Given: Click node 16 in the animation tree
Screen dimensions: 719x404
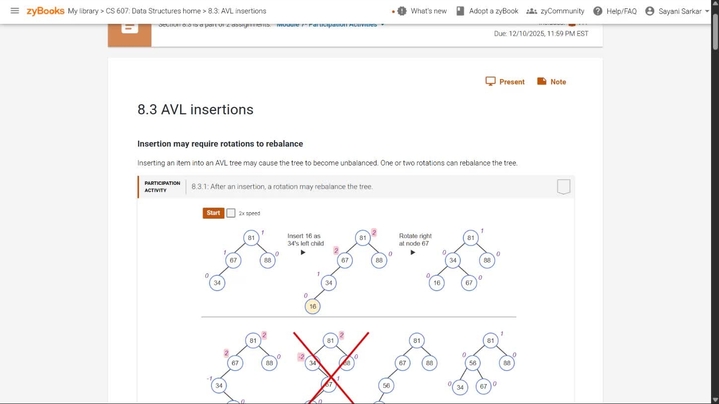Looking at the screenshot, I should click(x=312, y=306).
